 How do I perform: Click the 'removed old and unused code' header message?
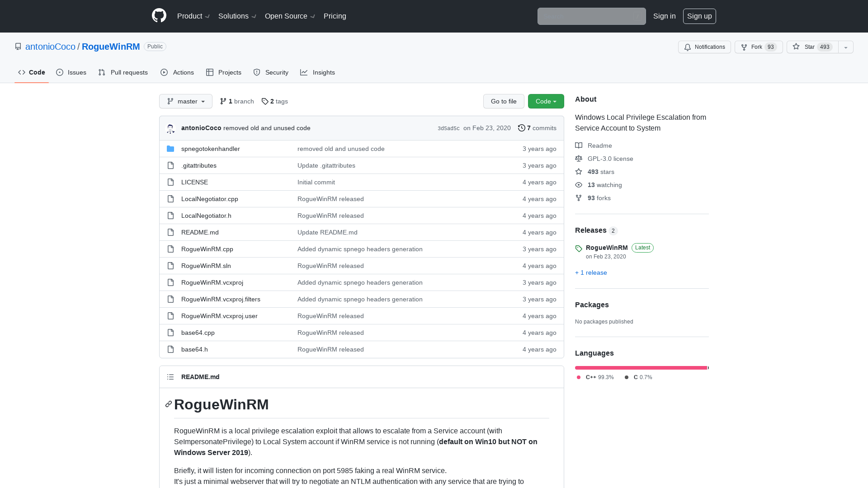click(267, 128)
